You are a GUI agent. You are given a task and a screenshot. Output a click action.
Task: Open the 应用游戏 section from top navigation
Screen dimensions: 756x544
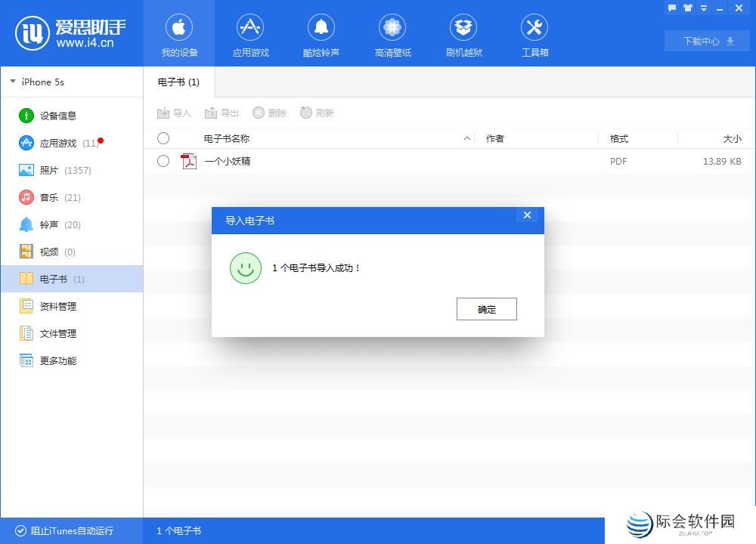click(x=250, y=33)
